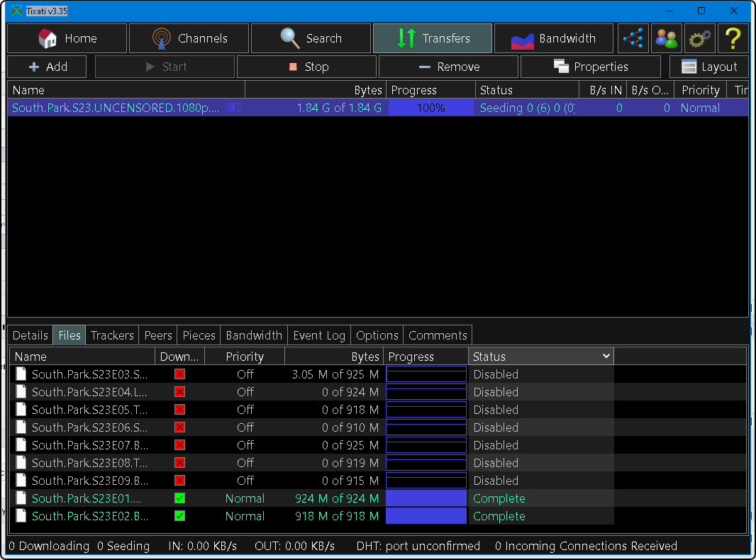
Task: Toggle download checkbox for South.Park.S23E06
Action: [180, 427]
